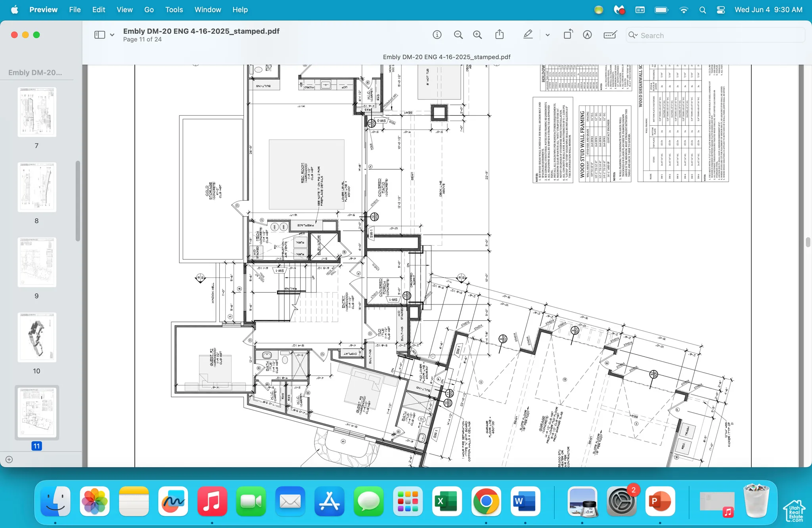812x528 pixels.
Task: Open the markup tools dropdown chevron
Action: 548,35
